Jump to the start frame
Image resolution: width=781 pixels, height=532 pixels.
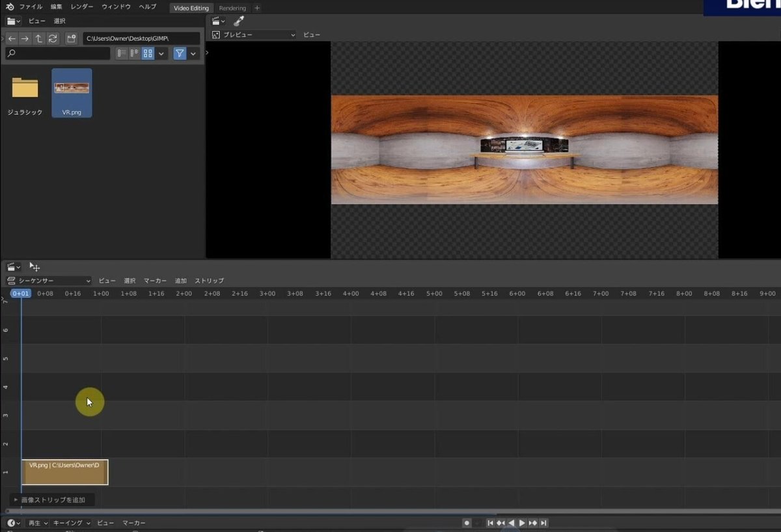tap(491, 523)
